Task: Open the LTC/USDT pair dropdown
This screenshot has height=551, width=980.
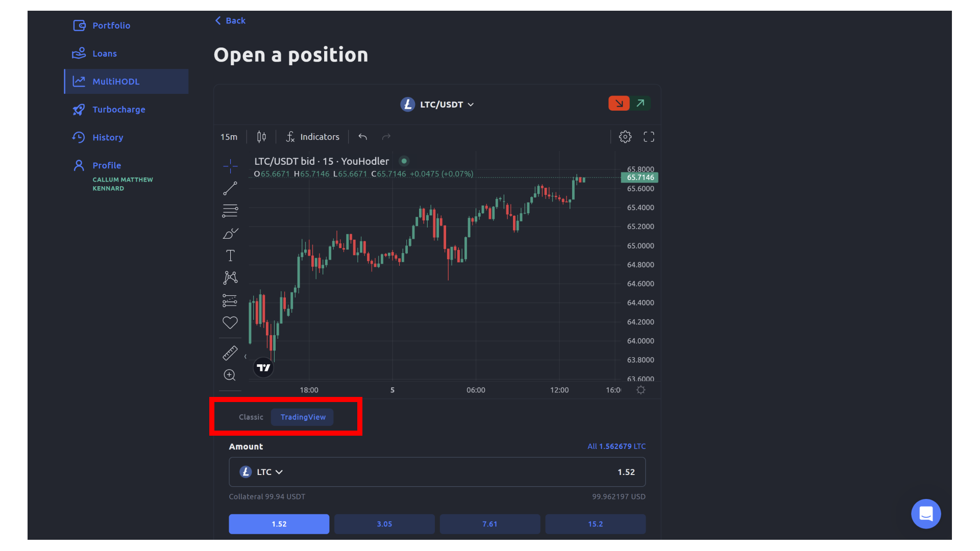Action: [x=437, y=104]
